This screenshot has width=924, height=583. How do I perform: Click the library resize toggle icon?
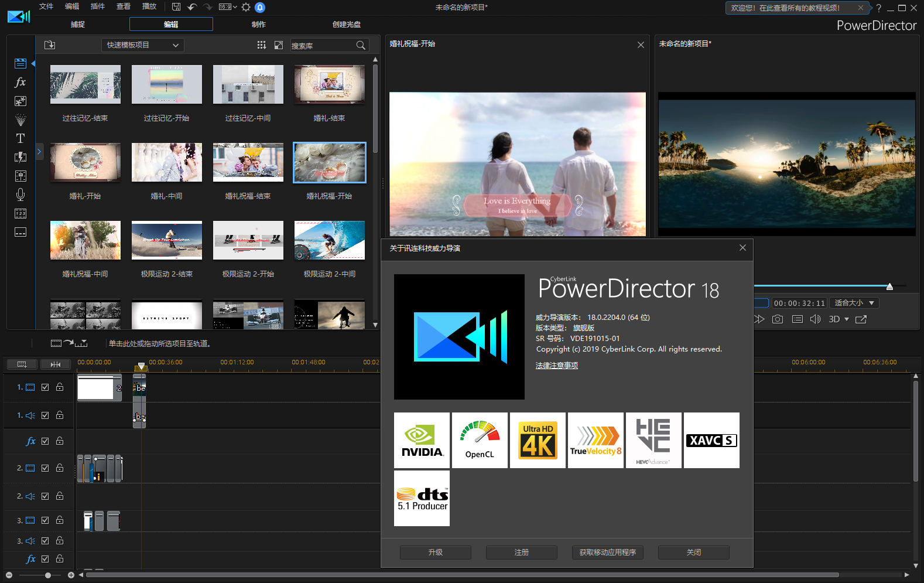click(x=279, y=45)
